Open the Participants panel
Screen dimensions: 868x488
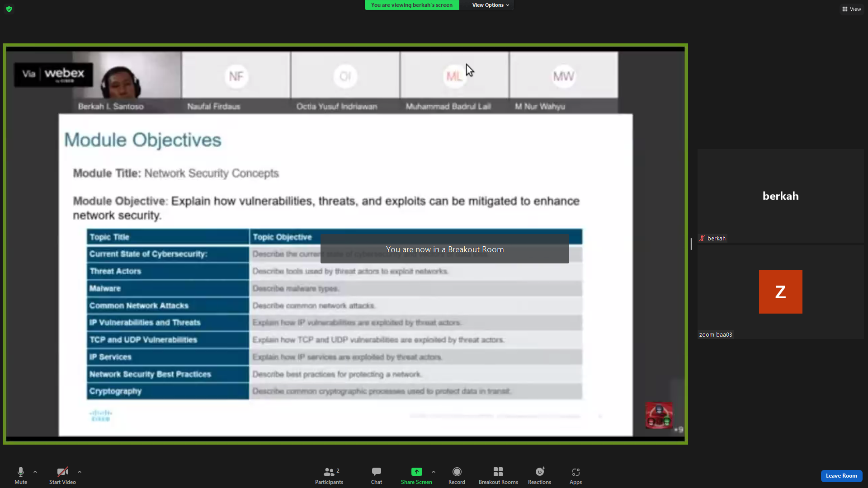[x=329, y=475]
